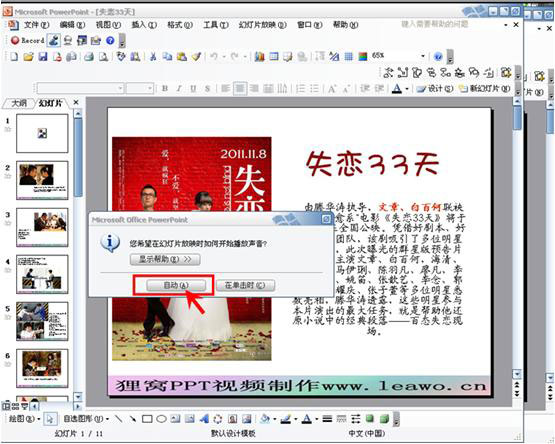Toggle text Shadow formatting
The height and width of the screenshot is (444, 555).
[207, 88]
